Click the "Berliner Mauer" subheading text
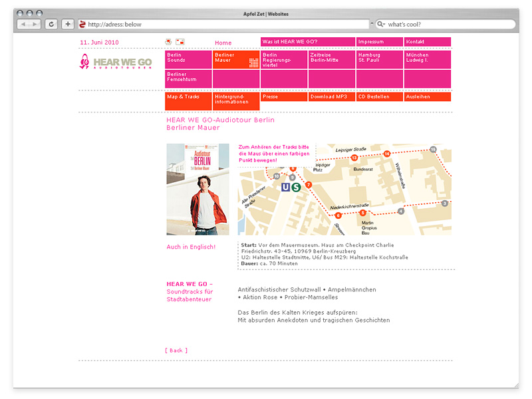The width and height of the screenshot is (532, 399). [x=193, y=128]
